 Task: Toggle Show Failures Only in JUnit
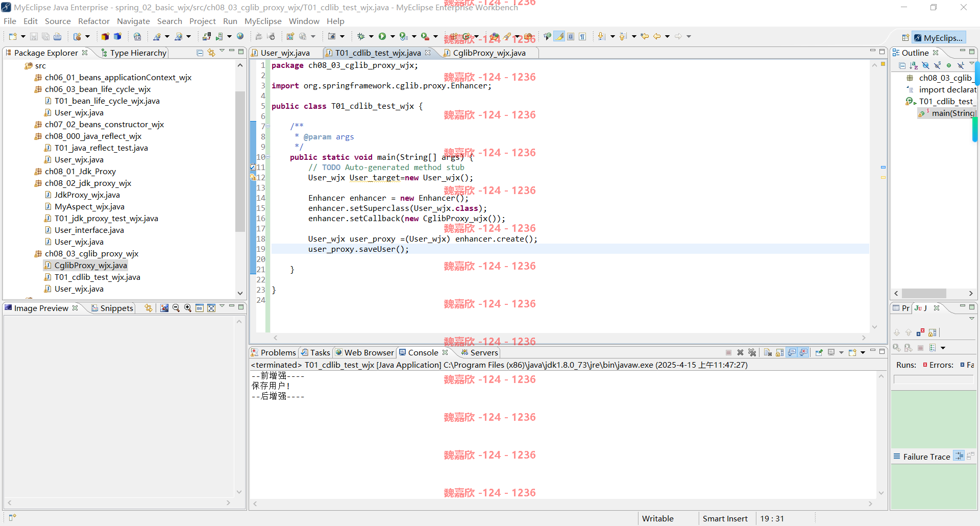[x=920, y=332]
